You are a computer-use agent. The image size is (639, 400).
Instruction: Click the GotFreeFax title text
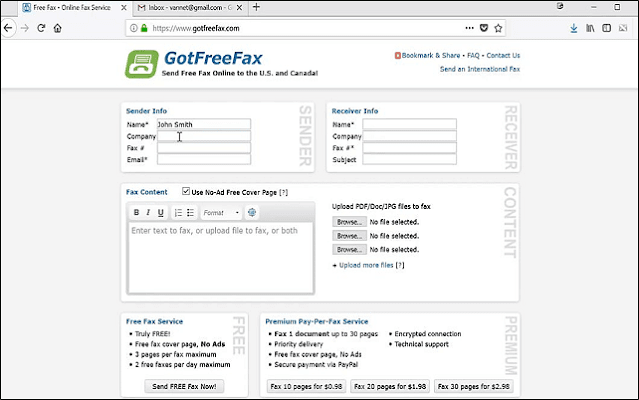pos(213,58)
